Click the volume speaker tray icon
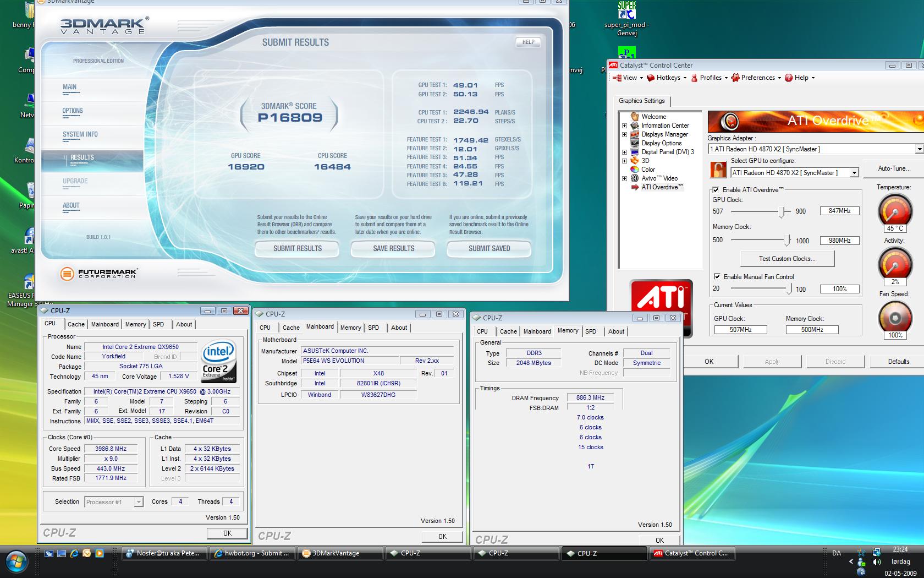The height and width of the screenshot is (578, 924). tap(876, 562)
